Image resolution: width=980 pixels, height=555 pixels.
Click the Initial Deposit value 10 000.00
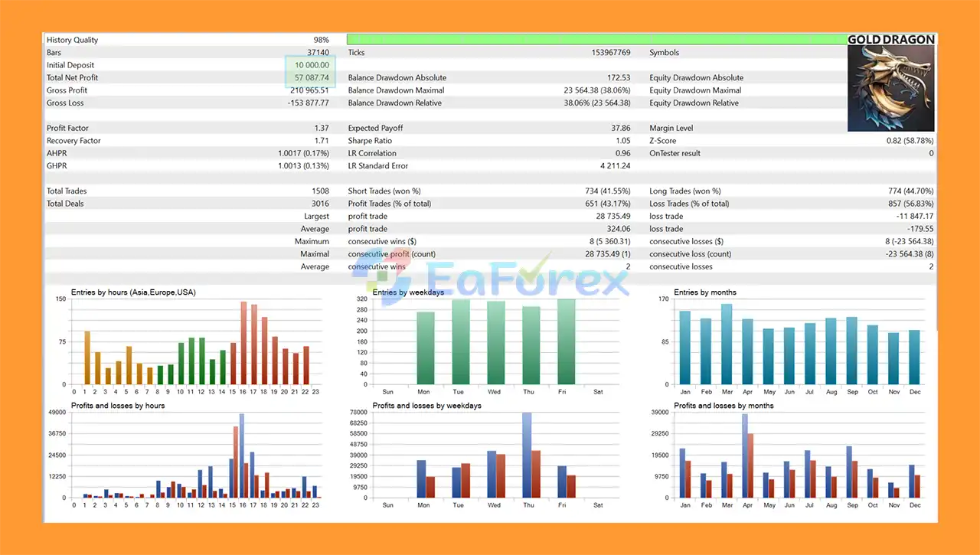(x=312, y=65)
